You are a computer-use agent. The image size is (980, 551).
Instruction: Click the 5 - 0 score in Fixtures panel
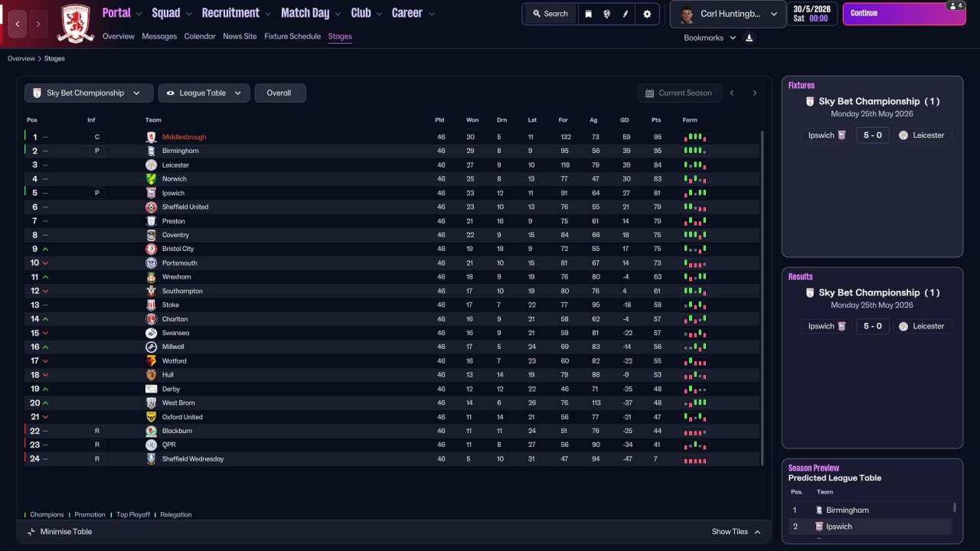873,135
